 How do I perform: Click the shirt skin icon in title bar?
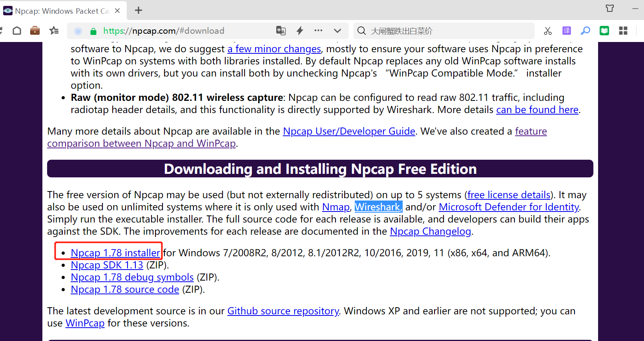pos(610,8)
